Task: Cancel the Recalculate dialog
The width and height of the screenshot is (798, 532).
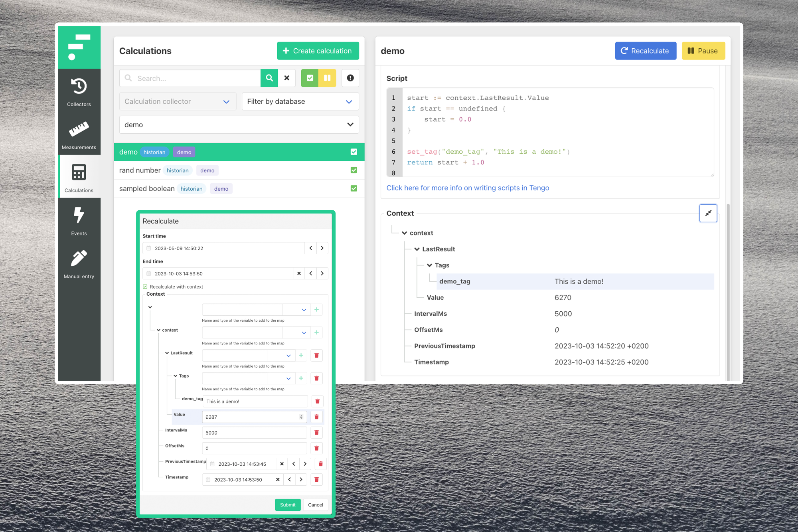Action: (x=316, y=504)
